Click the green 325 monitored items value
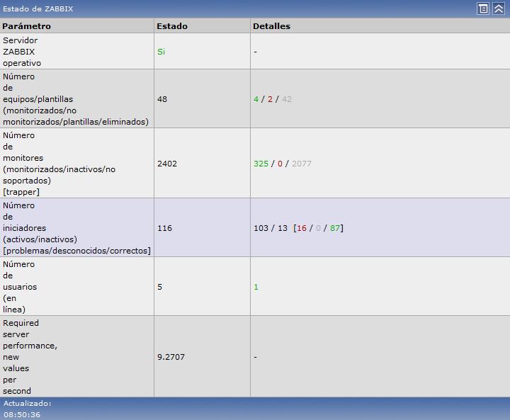The width and height of the screenshot is (510, 420). [261, 164]
